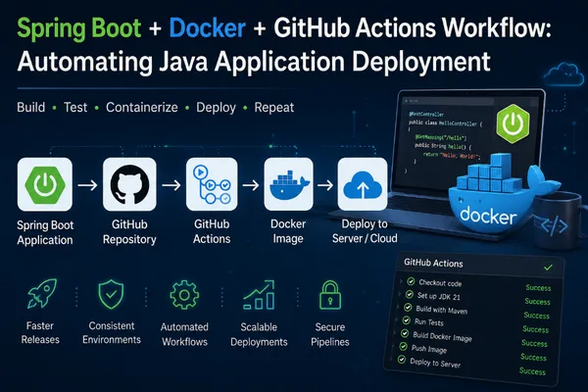Click 'public class HelloController' code line

(x=446, y=122)
